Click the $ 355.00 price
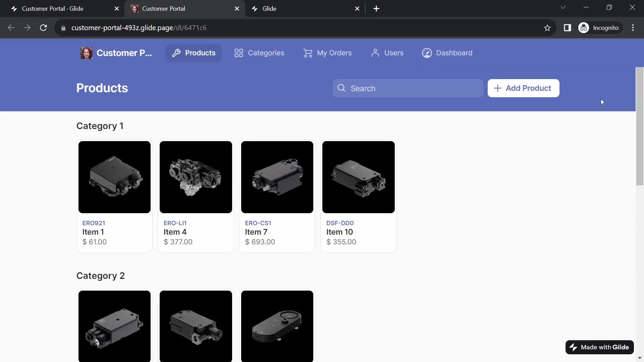This screenshot has width=644, height=362. pos(341,242)
